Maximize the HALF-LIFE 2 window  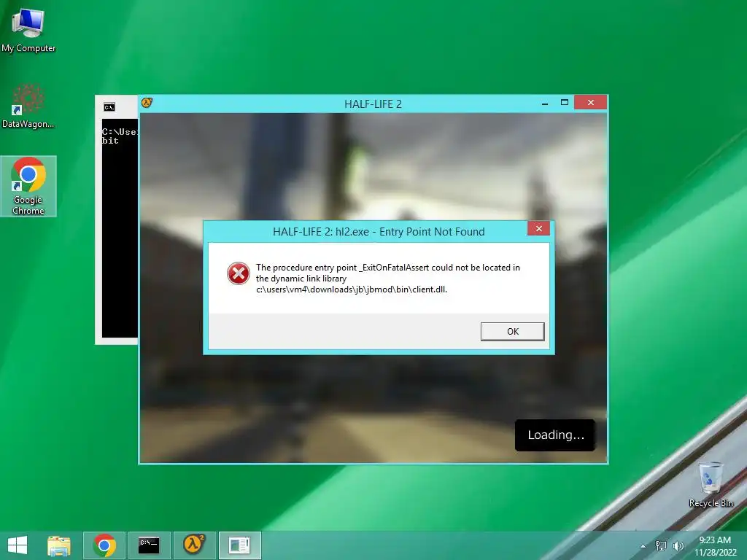(565, 102)
